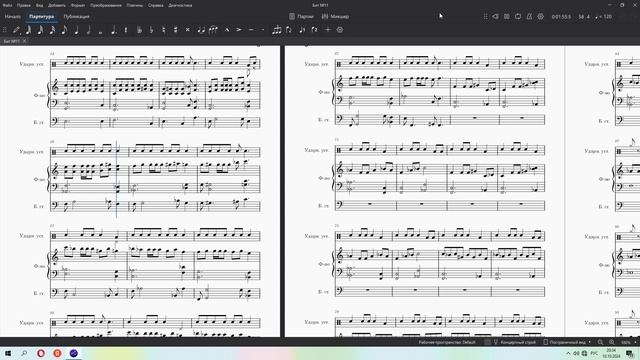The width and height of the screenshot is (640, 360).
Task: Open the Формат menu
Action: pos(78,5)
